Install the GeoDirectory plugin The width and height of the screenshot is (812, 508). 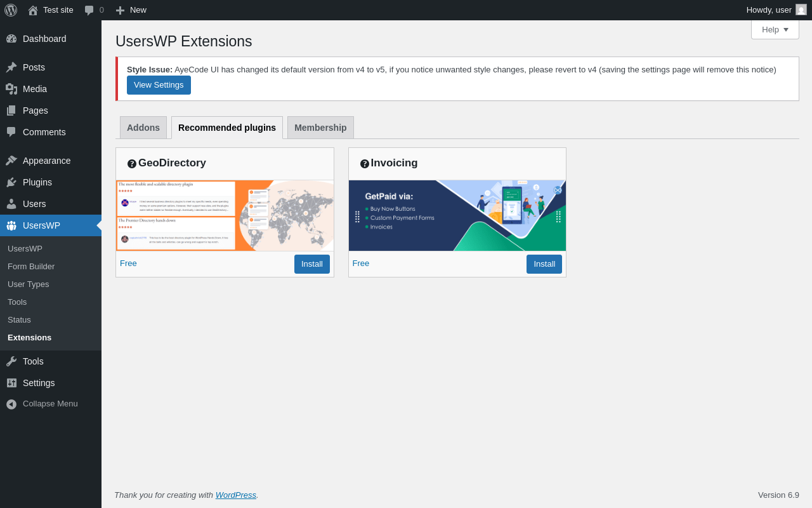(x=312, y=264)
